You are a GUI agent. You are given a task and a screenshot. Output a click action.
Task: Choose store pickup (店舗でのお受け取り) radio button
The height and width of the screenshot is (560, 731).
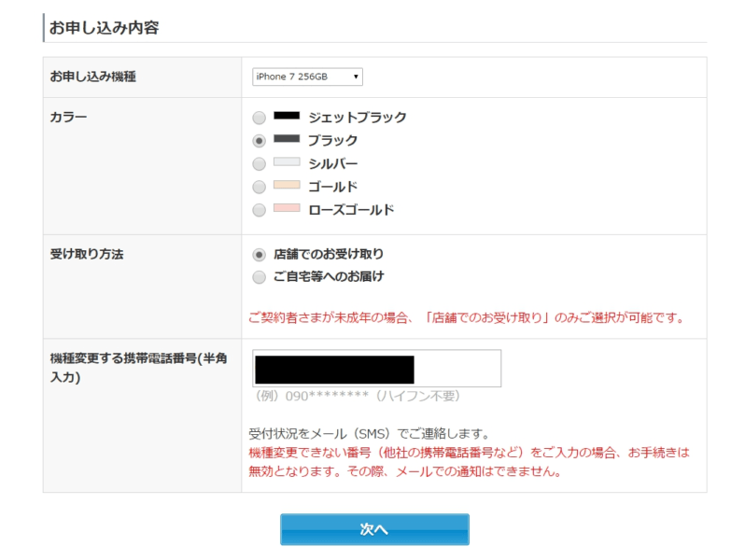click(260, 255)
